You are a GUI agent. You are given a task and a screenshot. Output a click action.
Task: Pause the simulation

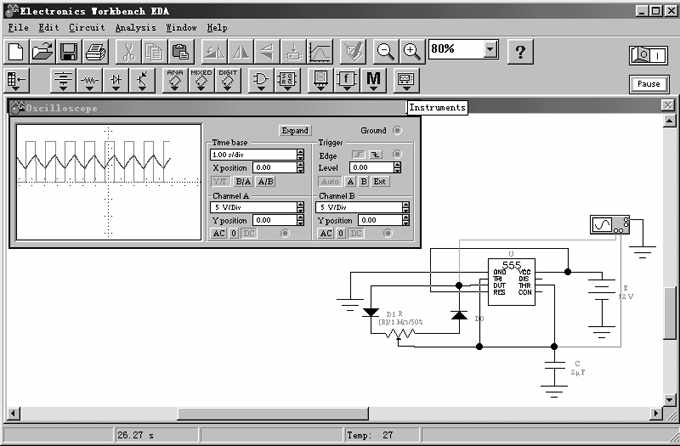(649, 84)
